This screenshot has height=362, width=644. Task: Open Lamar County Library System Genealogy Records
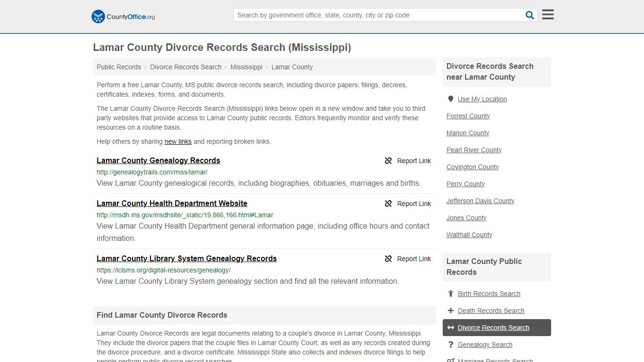[187, 258]
